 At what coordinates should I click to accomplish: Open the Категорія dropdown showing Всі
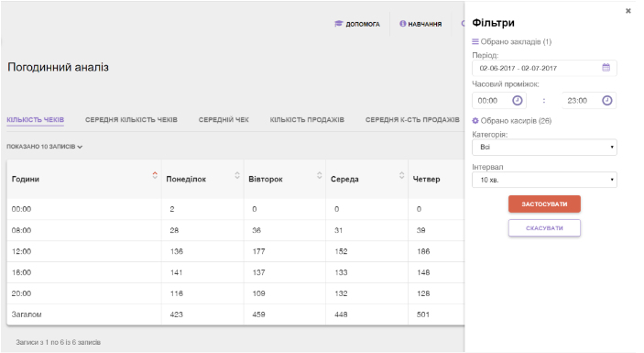[x=544, y=147]
